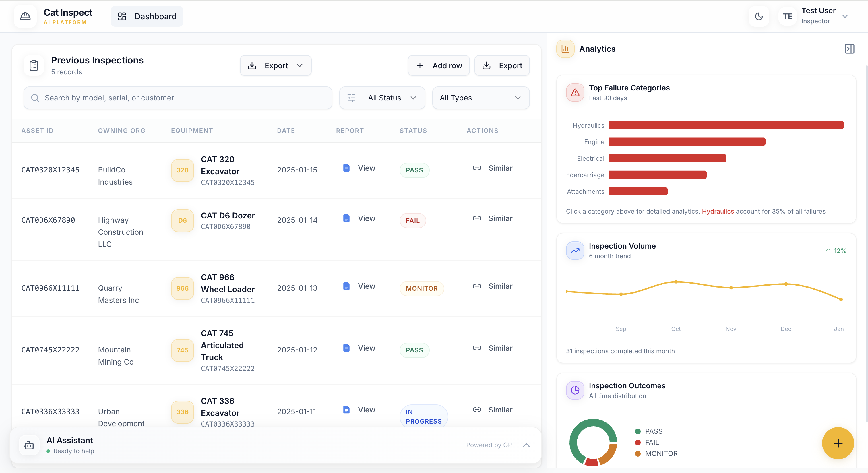This screenshot has width=868, height=473.
Task: Open report document icon for CAT0320X12345
Action: [346, 168]
